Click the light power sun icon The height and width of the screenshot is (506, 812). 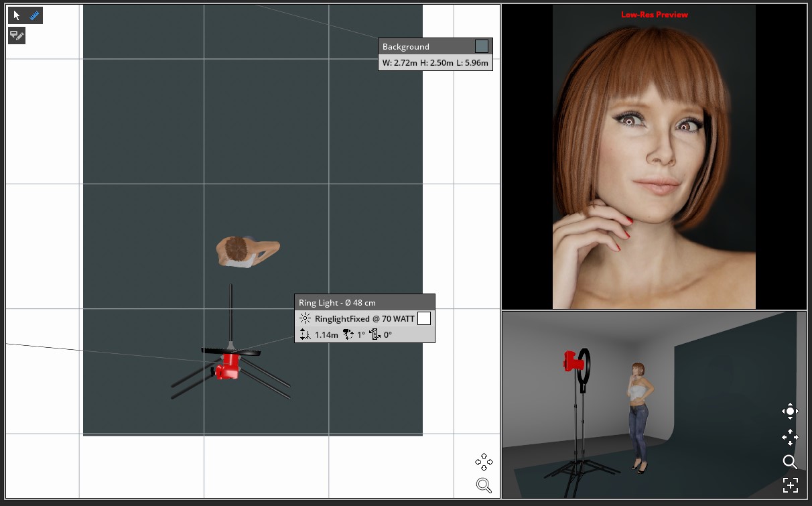point(305,318)
